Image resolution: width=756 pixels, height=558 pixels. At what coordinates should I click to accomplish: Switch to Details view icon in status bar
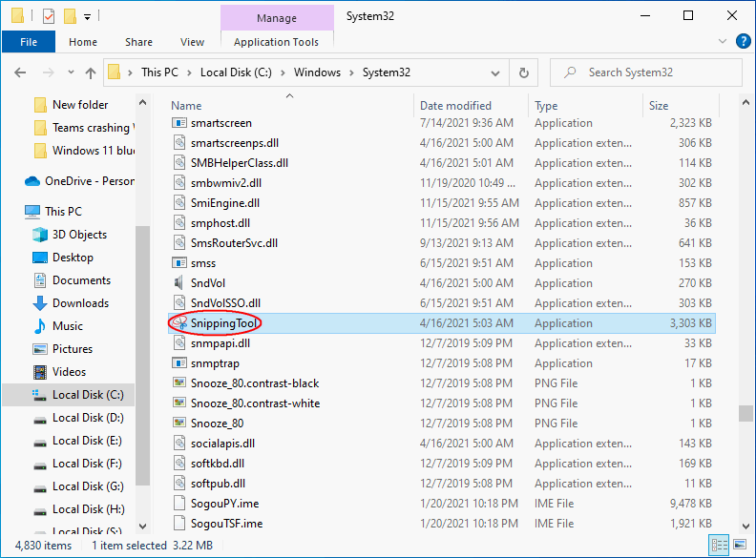pos(720,545)
